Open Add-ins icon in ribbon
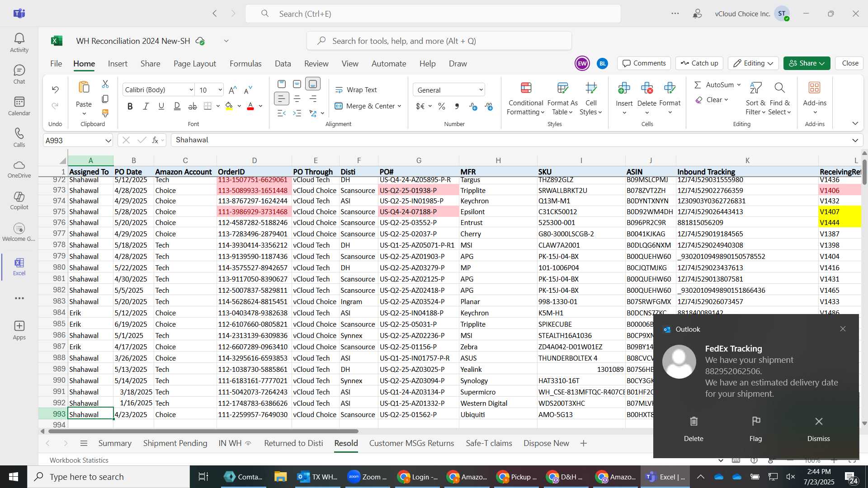Screen dimensions: 868x488 coord(815,88)
